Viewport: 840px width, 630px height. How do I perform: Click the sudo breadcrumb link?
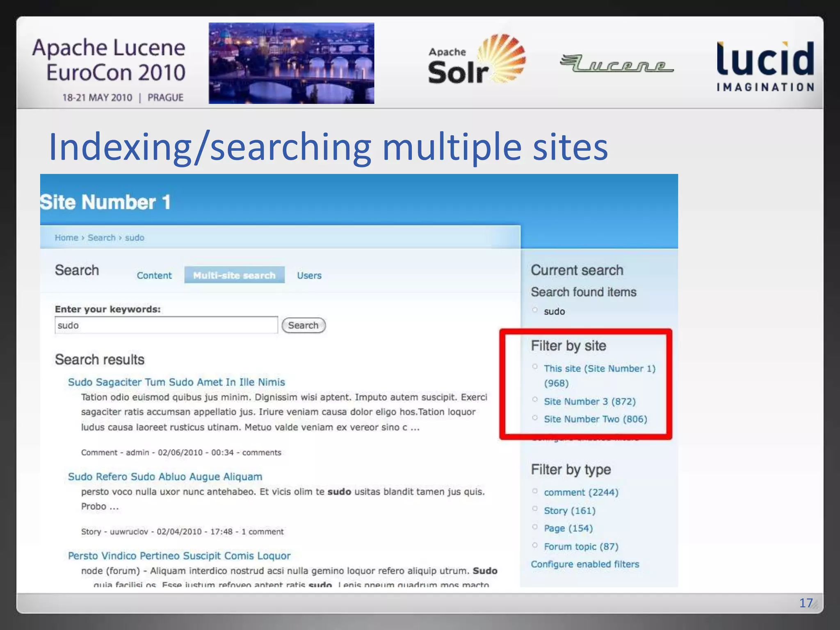135,237
